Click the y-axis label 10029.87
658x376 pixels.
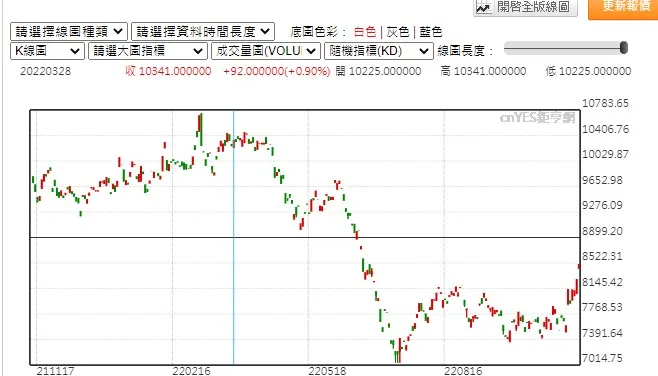click(606, 154)
